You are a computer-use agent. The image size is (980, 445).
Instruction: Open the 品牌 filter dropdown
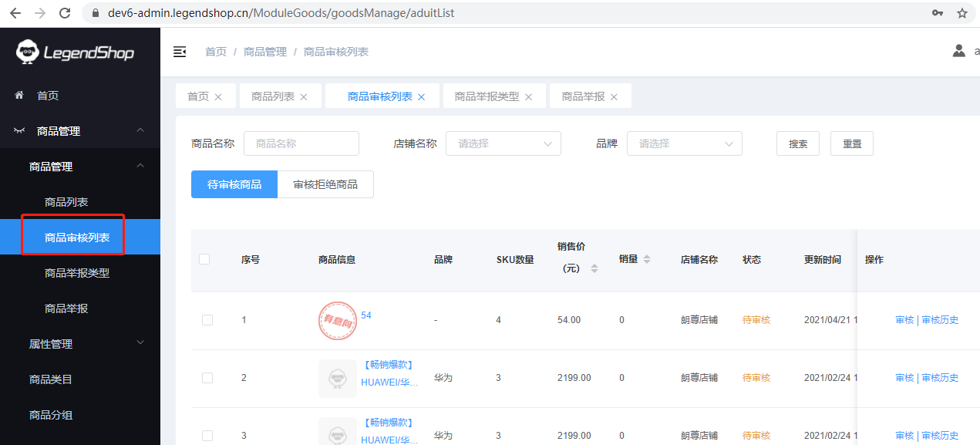pos(684,143)
